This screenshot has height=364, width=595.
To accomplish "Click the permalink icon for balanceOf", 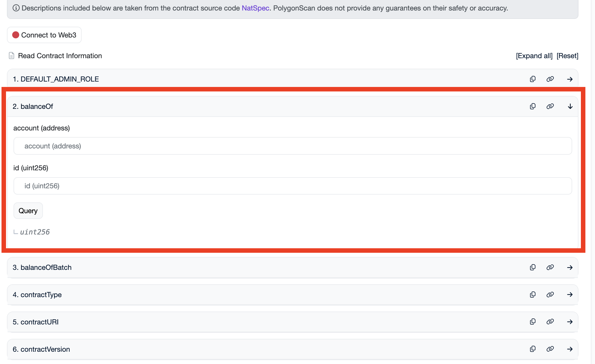I will pos(550,106).
